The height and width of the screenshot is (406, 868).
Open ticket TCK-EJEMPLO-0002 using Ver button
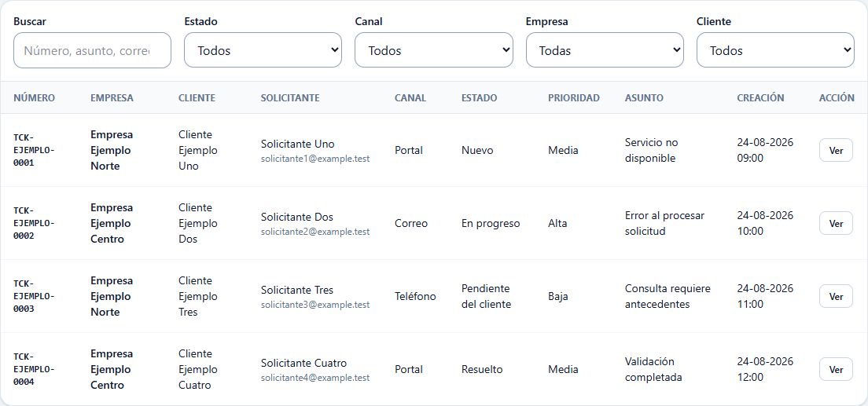point(835,224)
